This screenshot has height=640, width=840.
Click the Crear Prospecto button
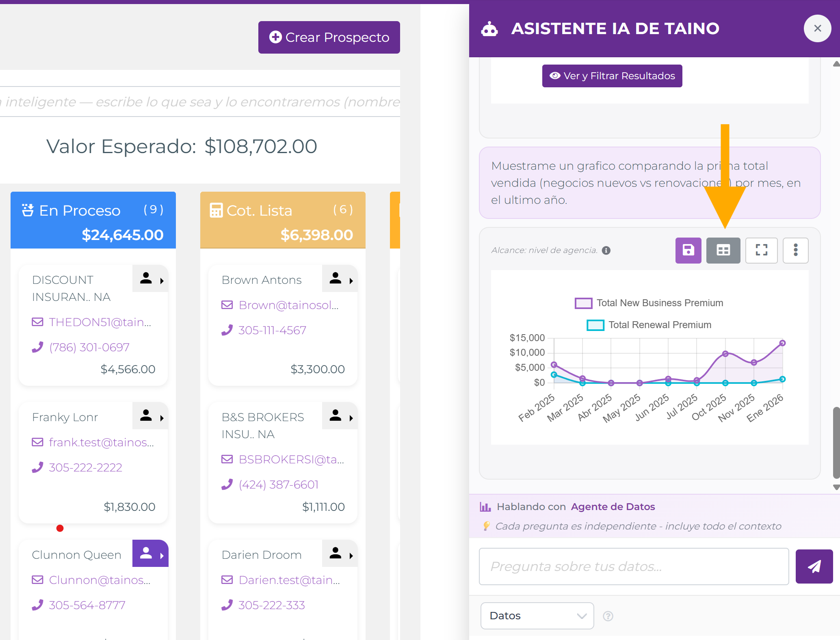(329, 37)
